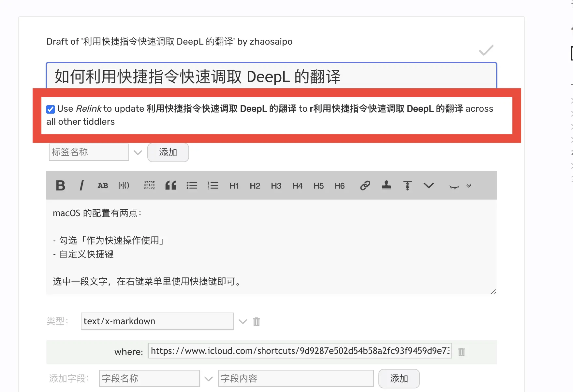Screen dimensions: 573x392
Task: Expand preview type double-chevron
Action: [x=469, y=186]
